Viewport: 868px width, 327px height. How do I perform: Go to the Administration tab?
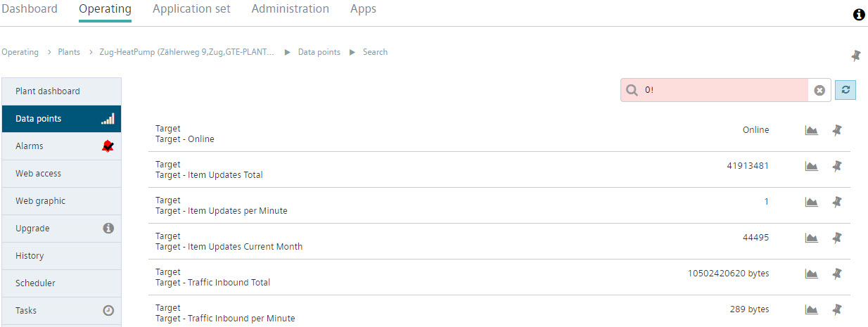coord(290,9)
